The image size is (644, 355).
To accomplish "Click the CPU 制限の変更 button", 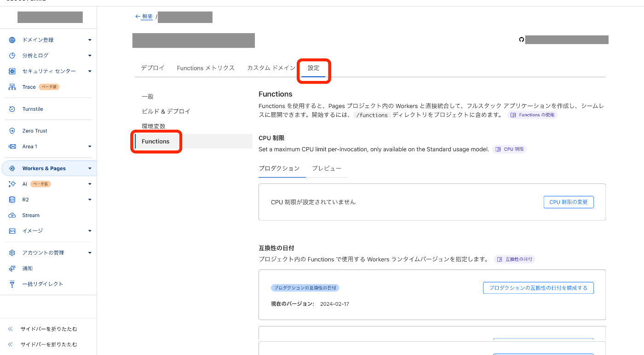I will tap(569, 202).
